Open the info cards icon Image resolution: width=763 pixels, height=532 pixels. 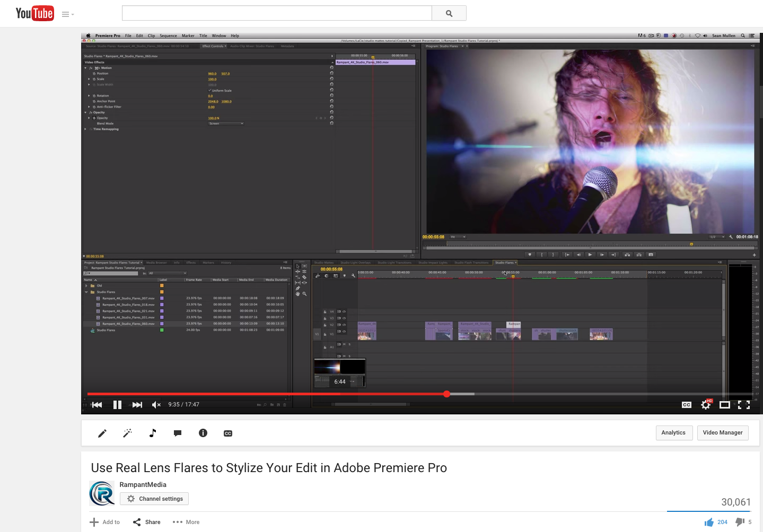click(x=203, y=433)
